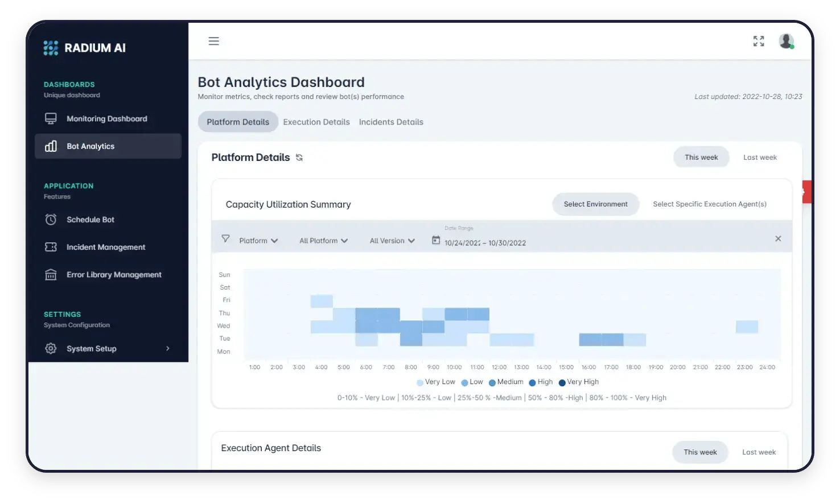This screenshot has width=840, height=504.
Task: Select This week for Platform Details
Action: click(x=701, y=158)
